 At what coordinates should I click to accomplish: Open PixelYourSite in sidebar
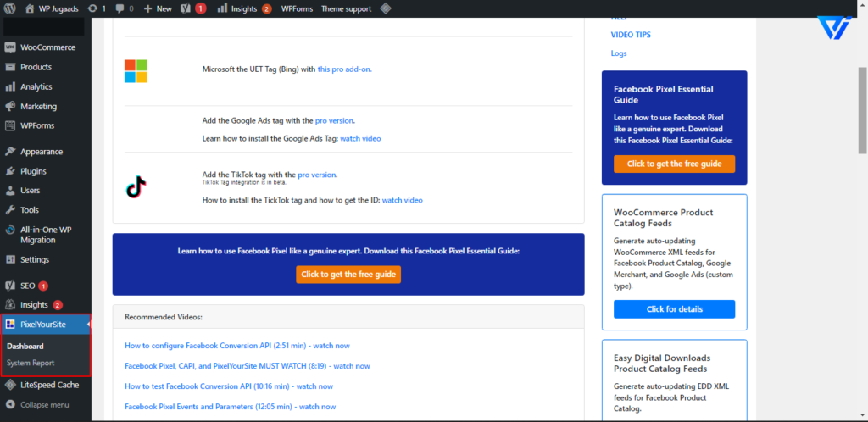click(46, 324)
